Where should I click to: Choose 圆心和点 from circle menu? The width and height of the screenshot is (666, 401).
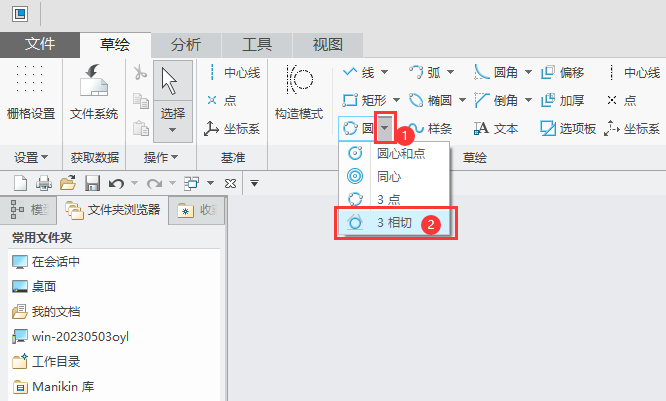[394, 153]
